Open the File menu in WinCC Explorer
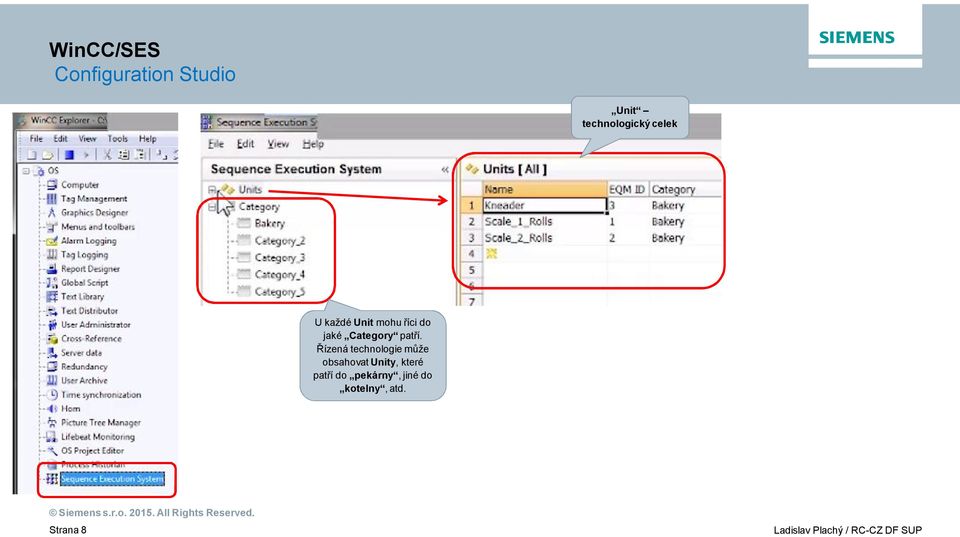 click(36, 139)
